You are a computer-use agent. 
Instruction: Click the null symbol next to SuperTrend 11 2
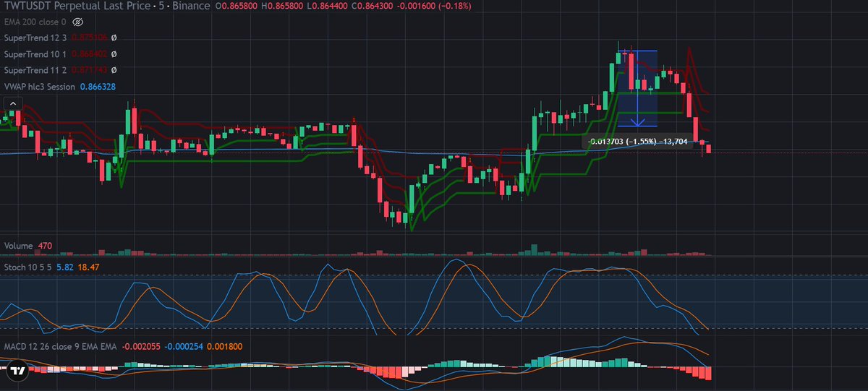click(114, 70)
